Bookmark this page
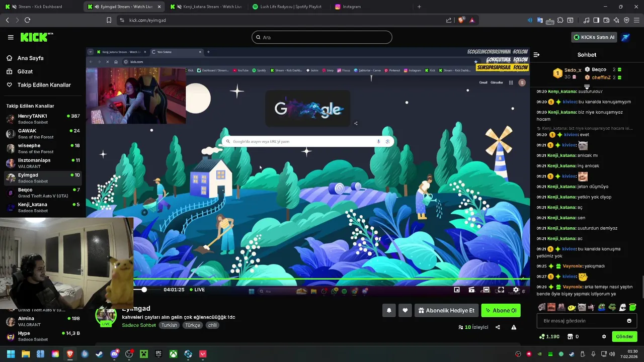This screenshot has height=362, width=644. (x=109, y=20)
